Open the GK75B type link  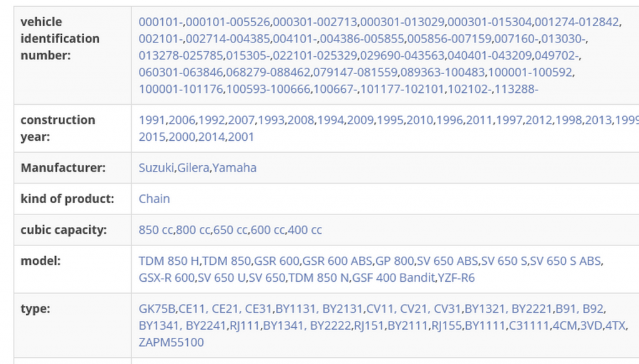[x=157, y=309]
